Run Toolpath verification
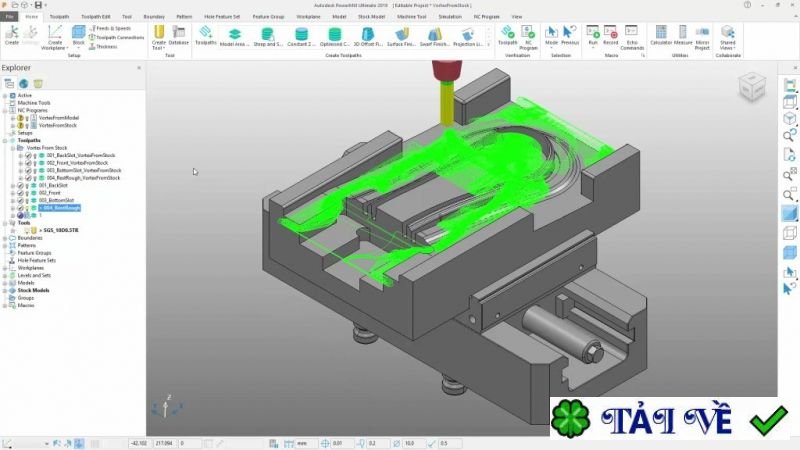The width and height of the screenshot is (800, 450). point(508,35)
